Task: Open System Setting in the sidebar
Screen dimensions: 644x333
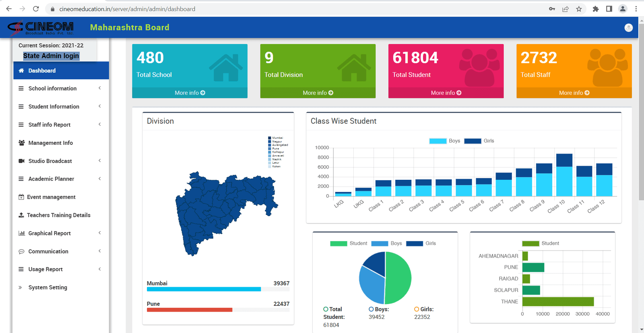Action: pos(47,288)
